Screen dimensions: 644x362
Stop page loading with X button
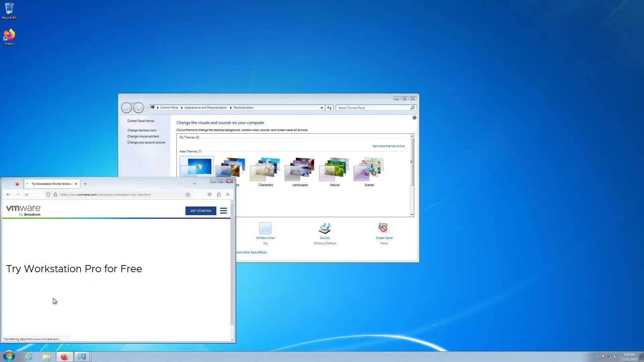(x=26, y=194)
